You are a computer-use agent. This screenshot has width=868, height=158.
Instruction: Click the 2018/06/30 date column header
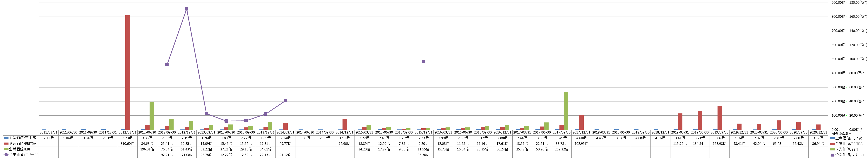coord(621,132)
